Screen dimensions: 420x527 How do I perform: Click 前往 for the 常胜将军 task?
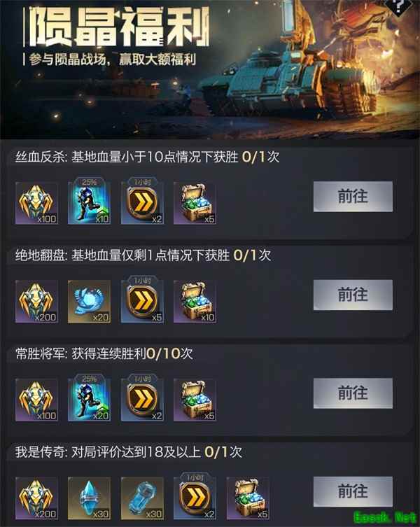pyautogui.click(x=353, y=393)
